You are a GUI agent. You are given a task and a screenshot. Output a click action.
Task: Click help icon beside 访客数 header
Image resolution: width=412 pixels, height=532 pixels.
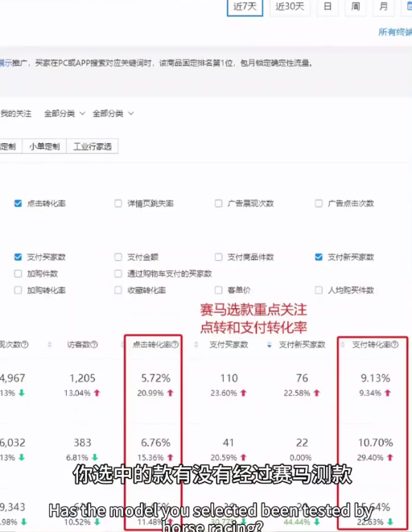pos(94,344)
